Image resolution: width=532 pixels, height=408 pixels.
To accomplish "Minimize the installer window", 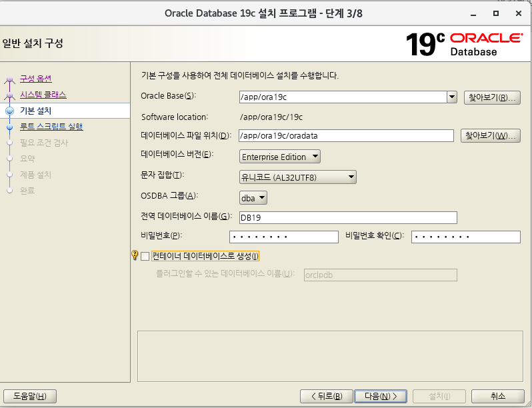I will [473, 13].
